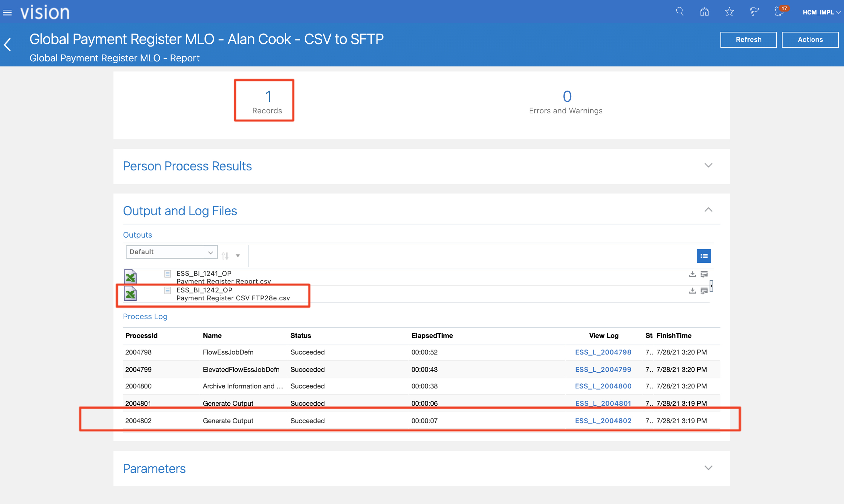Switch outputs to list view
Viewport: 844px width, 504px height.
click(704, 256)
